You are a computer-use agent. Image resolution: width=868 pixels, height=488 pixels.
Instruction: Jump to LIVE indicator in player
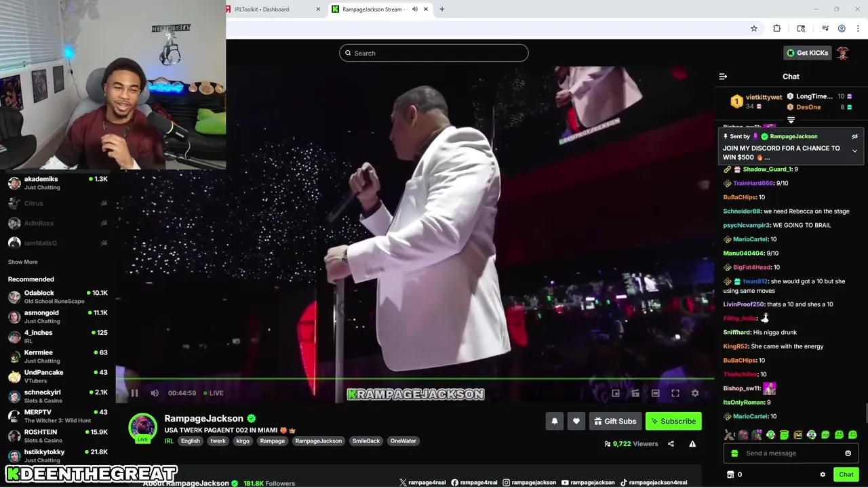(213, 393)
